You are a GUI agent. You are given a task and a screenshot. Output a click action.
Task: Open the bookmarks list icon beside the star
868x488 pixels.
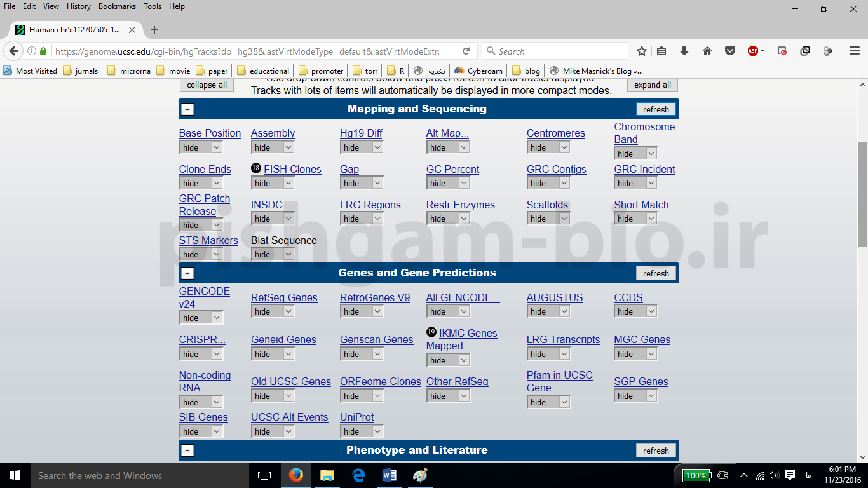pos(661,51)
